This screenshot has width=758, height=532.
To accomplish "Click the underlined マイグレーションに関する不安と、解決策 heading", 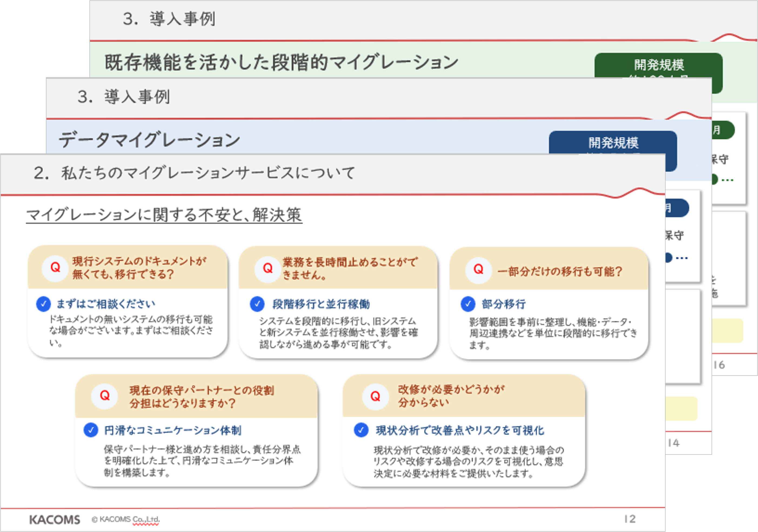I will pos(164,215).
